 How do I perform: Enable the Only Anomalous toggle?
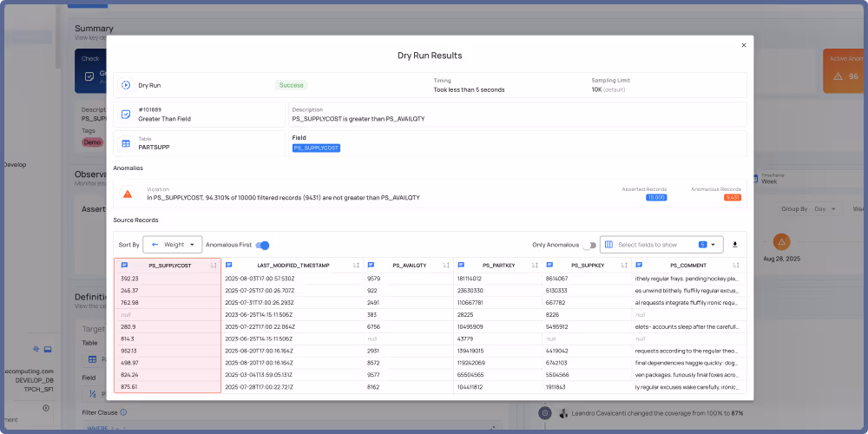[x=589, y=245]
